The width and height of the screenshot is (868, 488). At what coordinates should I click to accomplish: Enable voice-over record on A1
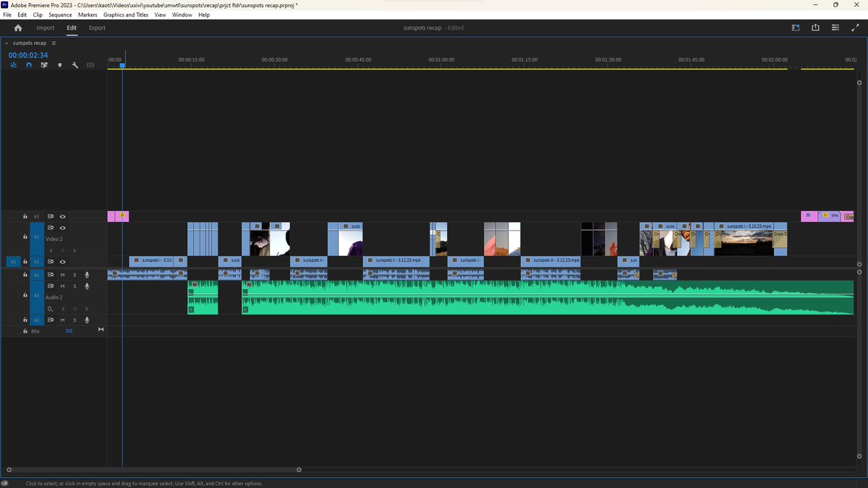[x=87, y=275]
